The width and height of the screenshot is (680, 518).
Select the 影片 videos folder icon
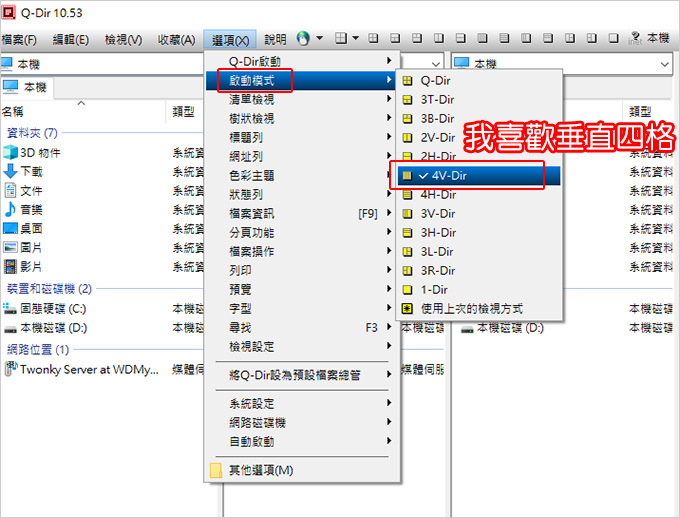click(10, 266)
